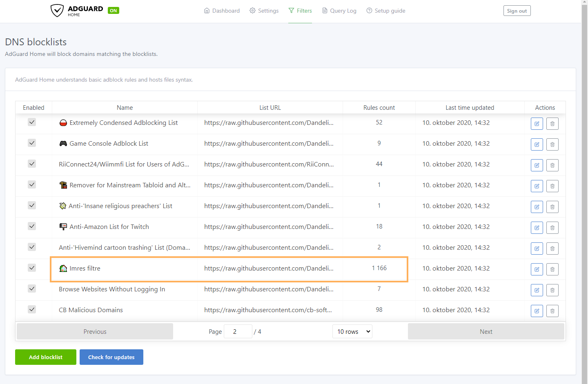This screenshot has width=588, height=384.
Task: Edit the Remover for Mainstream Tabloid list
Action: click(537, 186)
